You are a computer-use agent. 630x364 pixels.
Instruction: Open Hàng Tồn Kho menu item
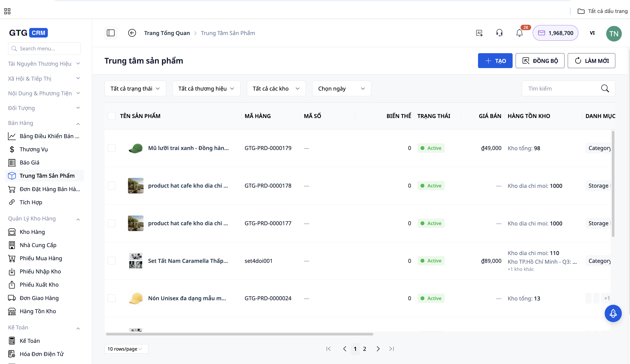click(38, 311)
